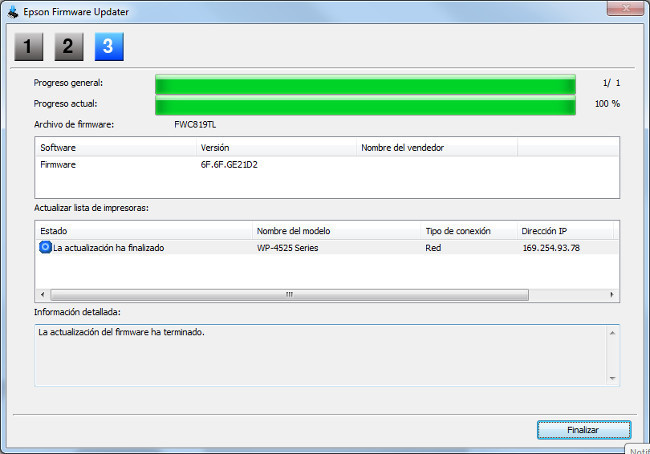Click the 1/ 1 overall progress count
This screenshot has width=650, height=454.
[611, 83]
